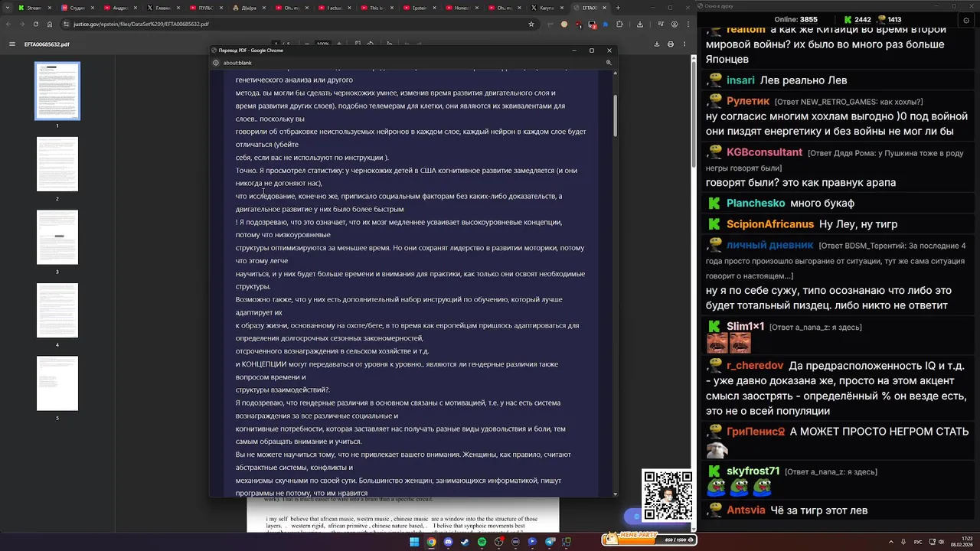Open chat user Рулетик
980x551 pixels.
coord(748,101)
